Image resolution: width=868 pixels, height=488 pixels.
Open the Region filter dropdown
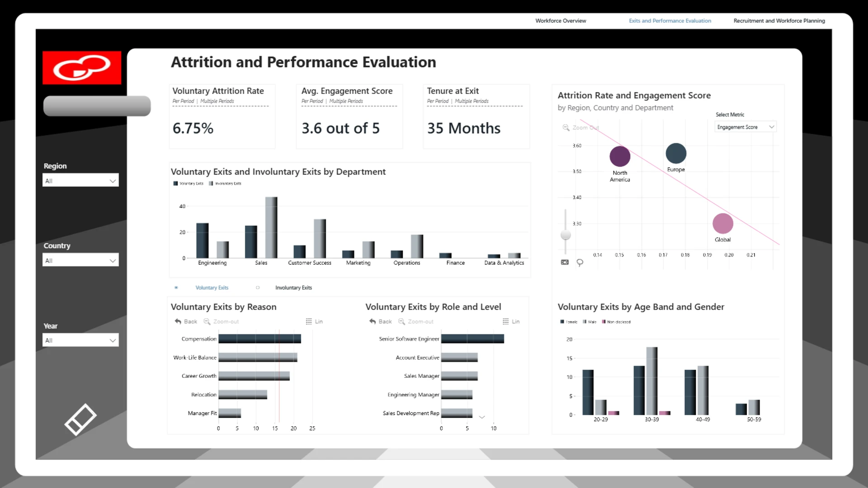80,181
